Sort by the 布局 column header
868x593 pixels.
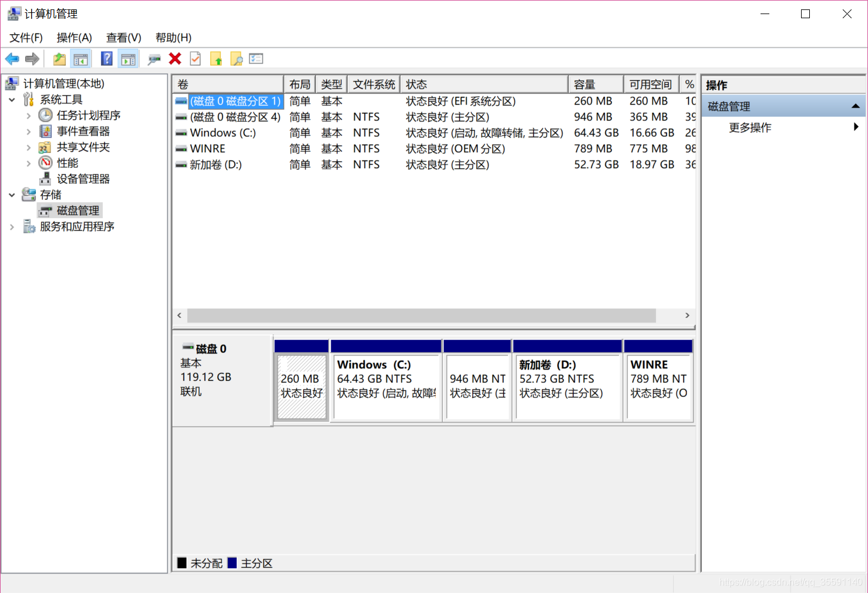pos(300,85)
